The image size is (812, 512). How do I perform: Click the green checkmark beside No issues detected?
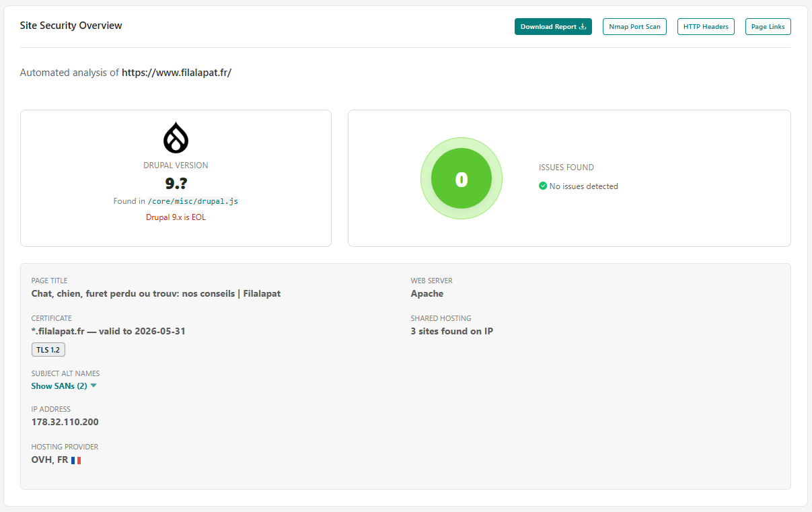[x=543, y=186]
